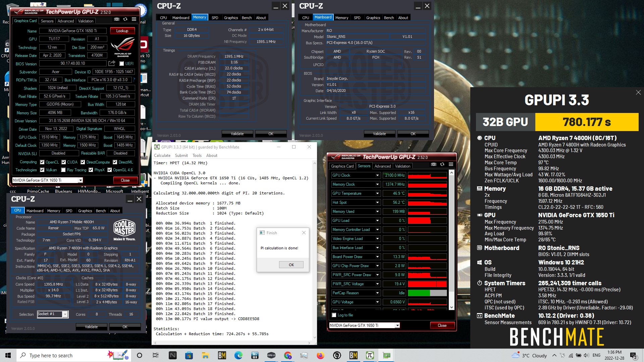The image size is (644, 362).
Task: Click the volume speaker tray icon
Action: point(586,355)
